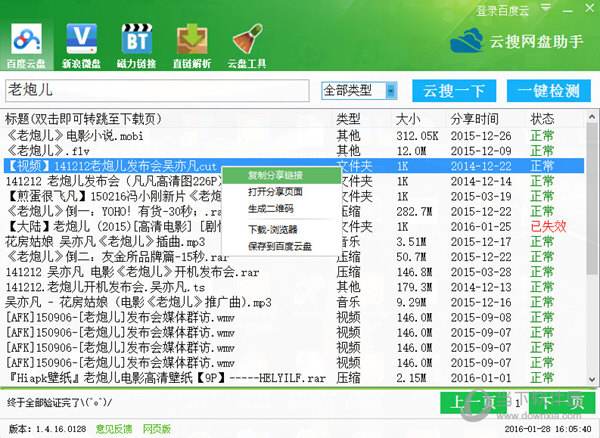Click the results scrollbar up arrow
The image size is (600, 438).
pos(592,116)
